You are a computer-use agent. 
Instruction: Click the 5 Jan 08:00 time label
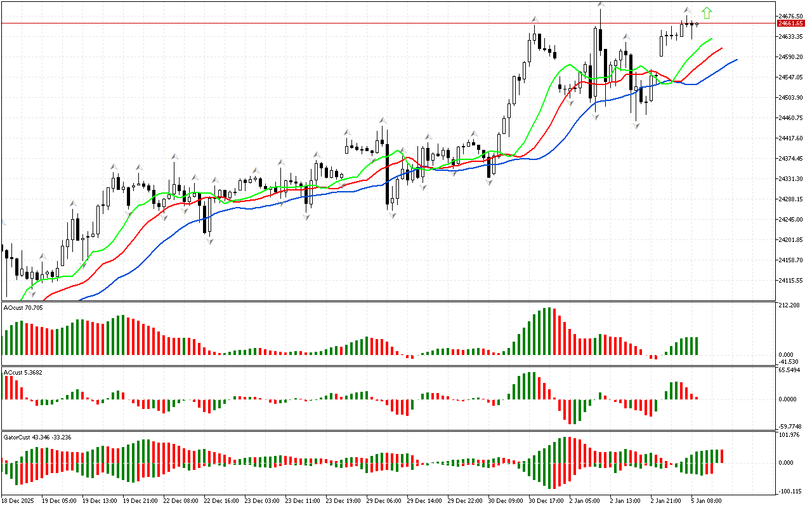point(704,501)
